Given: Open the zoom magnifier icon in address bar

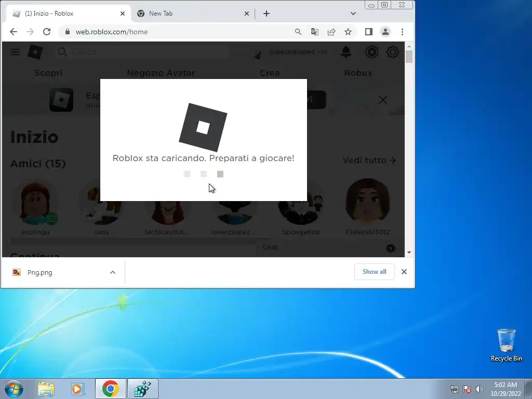Looking at the screenshot, I should tap(298, 32).
